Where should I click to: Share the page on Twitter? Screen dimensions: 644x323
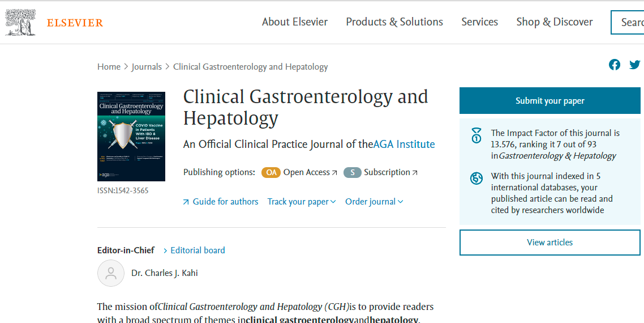pyautogui.click(x=635, y=65)
